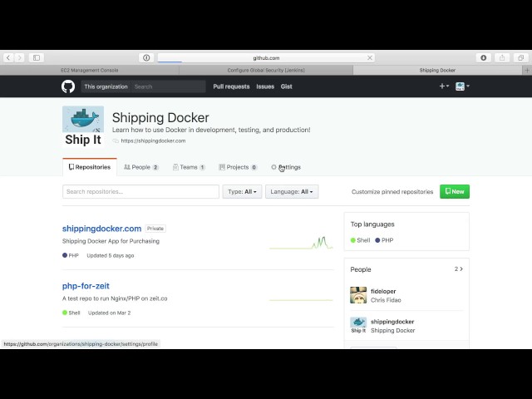Click Customize pinned repositories
This screenshot has height=399, width=532.
click(x=392, y=192)
